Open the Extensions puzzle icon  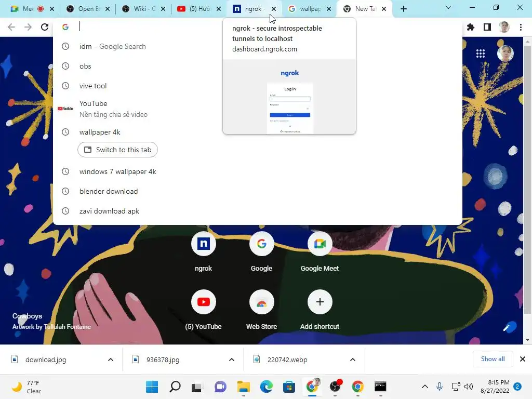pos(471,27)
